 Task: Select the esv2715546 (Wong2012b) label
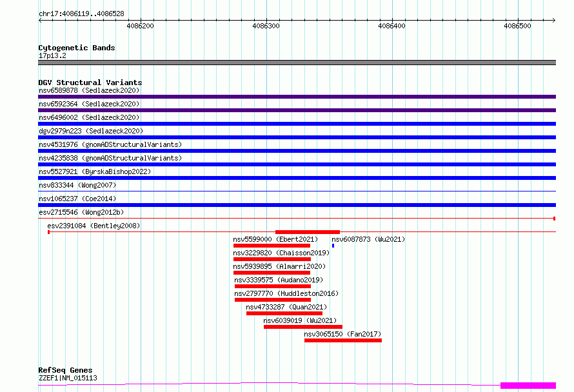click(81, 212)
